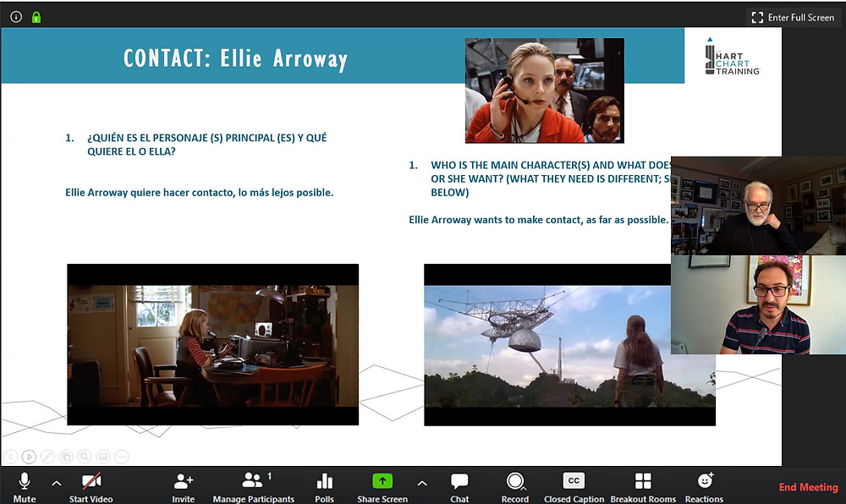Open Manage Participants panel

pyautogui.click(x=254, y=488)
